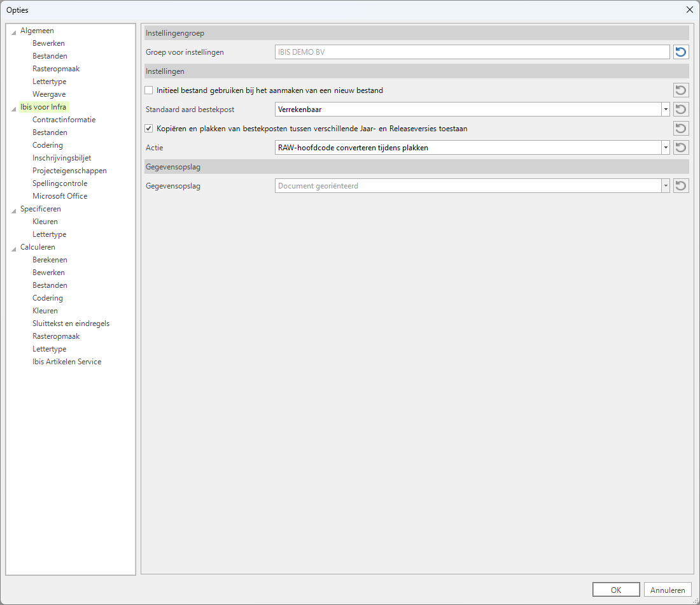Click reset icon for 'Initieel bestand gebruiken' option
This screenshot has height=605, width=700.
coord(681,90)
